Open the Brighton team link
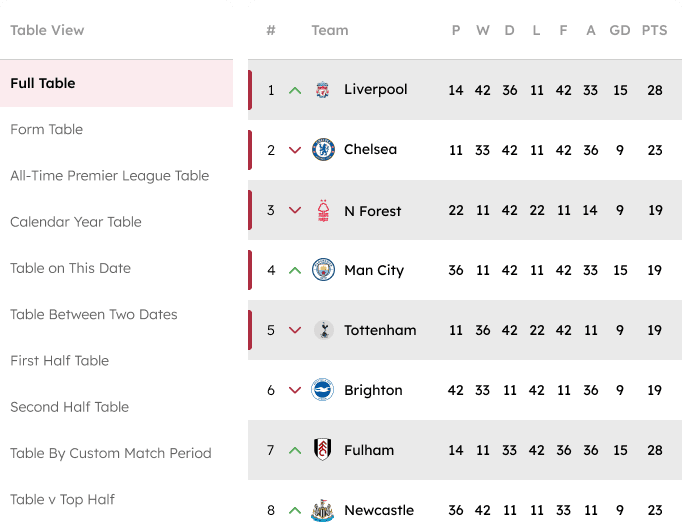The width and height of the screenshot is (682, 525). [373, 390]
